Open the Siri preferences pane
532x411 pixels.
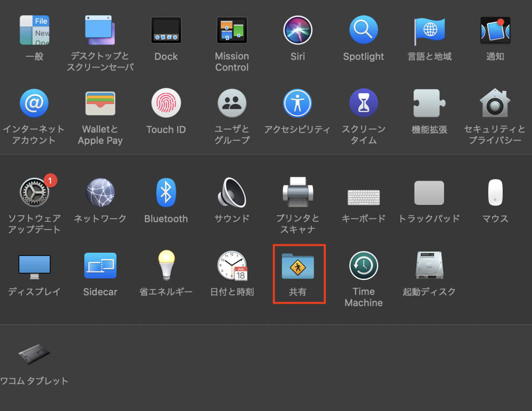(x=298, y=30)
